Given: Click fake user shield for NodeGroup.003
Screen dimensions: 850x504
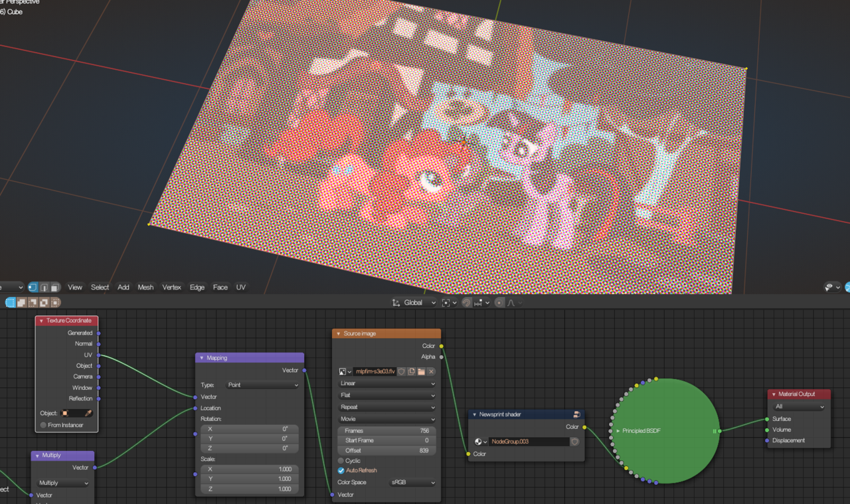Looking at the screenshot, I should 574,442.
